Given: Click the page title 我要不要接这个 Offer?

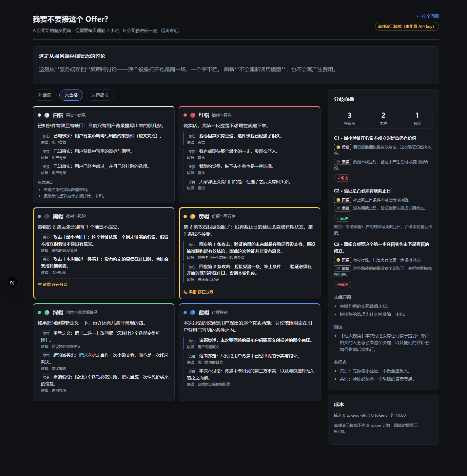Looking at the screenshot, I should [x=70, y=19].
